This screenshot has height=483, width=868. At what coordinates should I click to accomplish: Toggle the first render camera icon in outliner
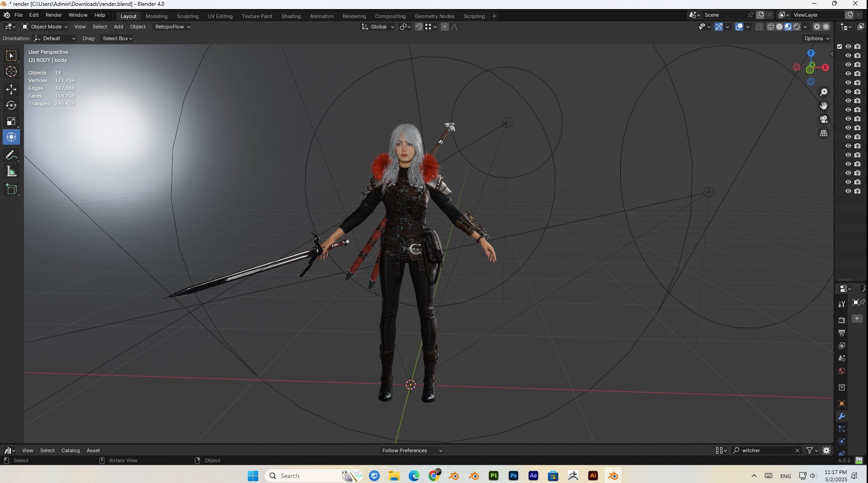pyautogui.click(x=858, y=47)
